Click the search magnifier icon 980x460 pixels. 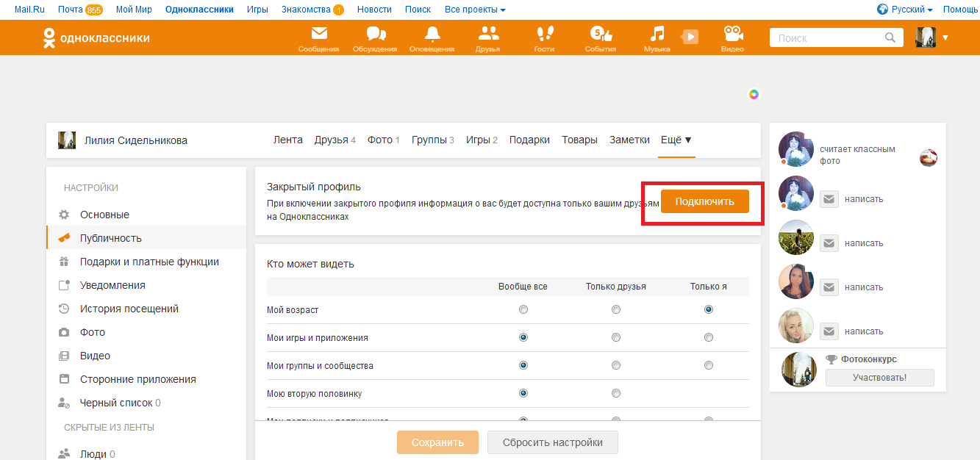pos(890,38)
